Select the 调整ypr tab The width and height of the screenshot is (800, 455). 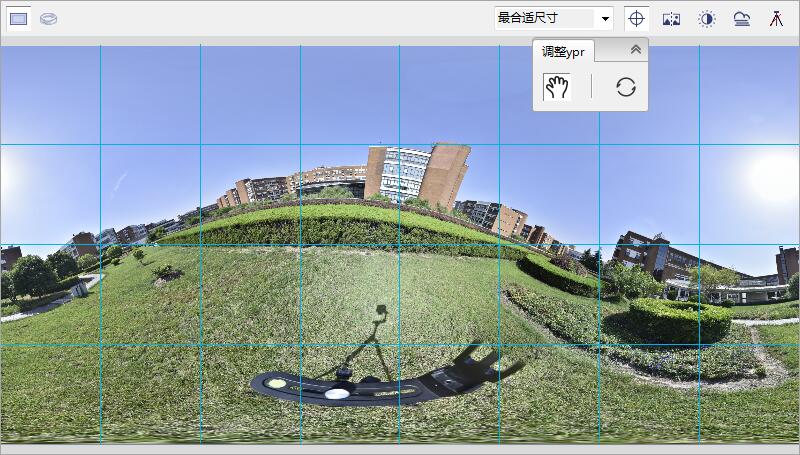(564, 51)
